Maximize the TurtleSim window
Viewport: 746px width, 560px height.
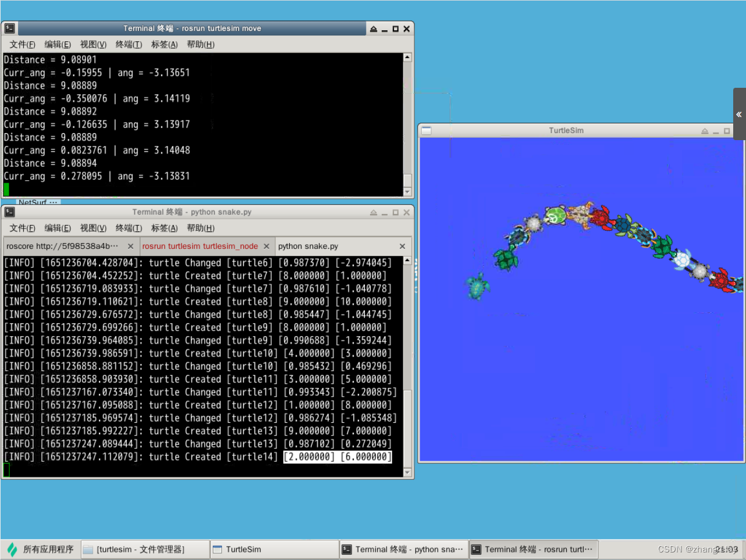(727, 131)
